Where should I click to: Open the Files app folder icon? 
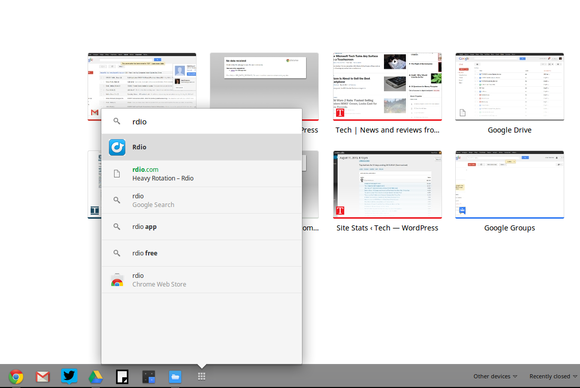tap(175, 377)
